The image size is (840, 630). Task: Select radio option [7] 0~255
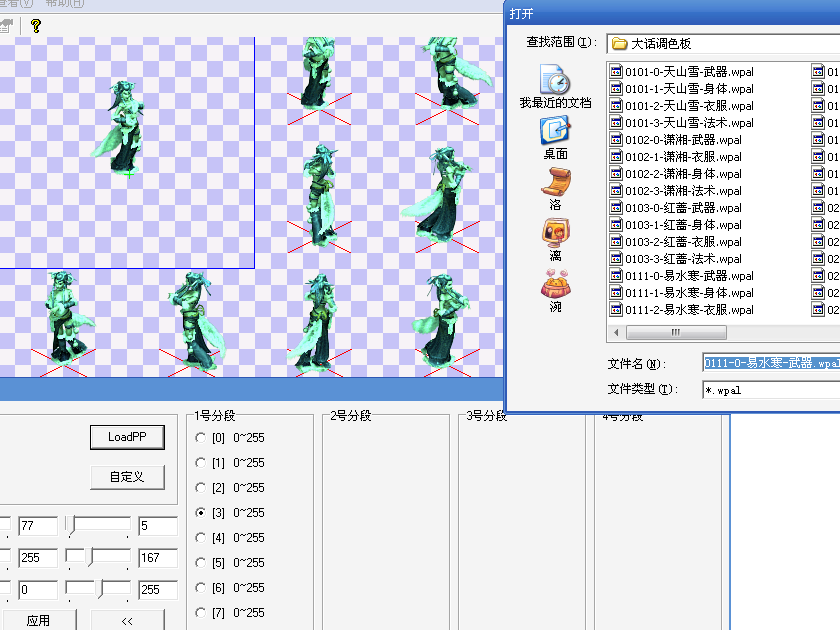(201, 612)
